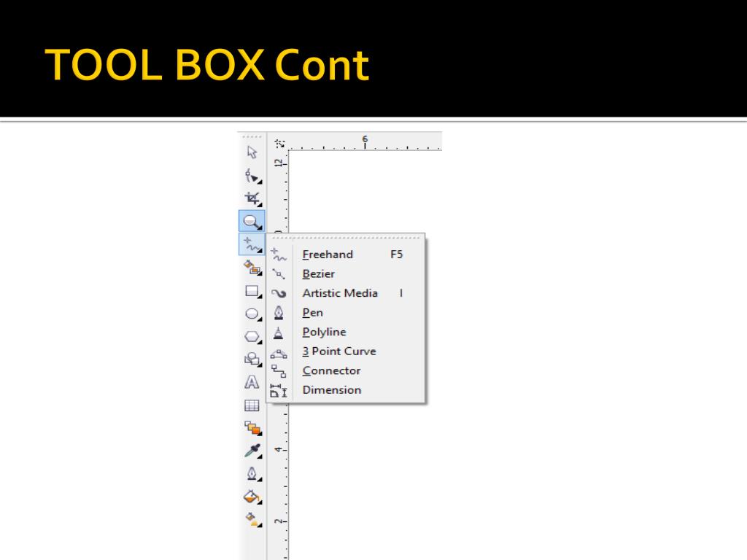Choose the Polygon tool
Viewport: 747px width, 560px height.
[x=252, y=337]
